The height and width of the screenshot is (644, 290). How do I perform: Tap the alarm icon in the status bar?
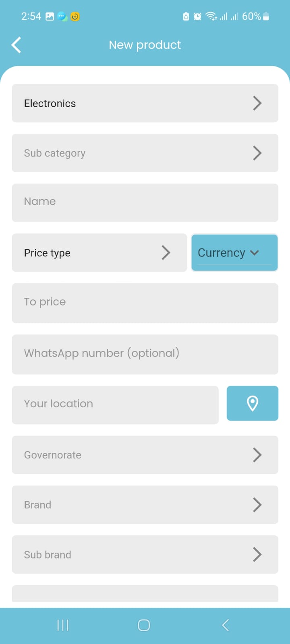click(197, 17)
